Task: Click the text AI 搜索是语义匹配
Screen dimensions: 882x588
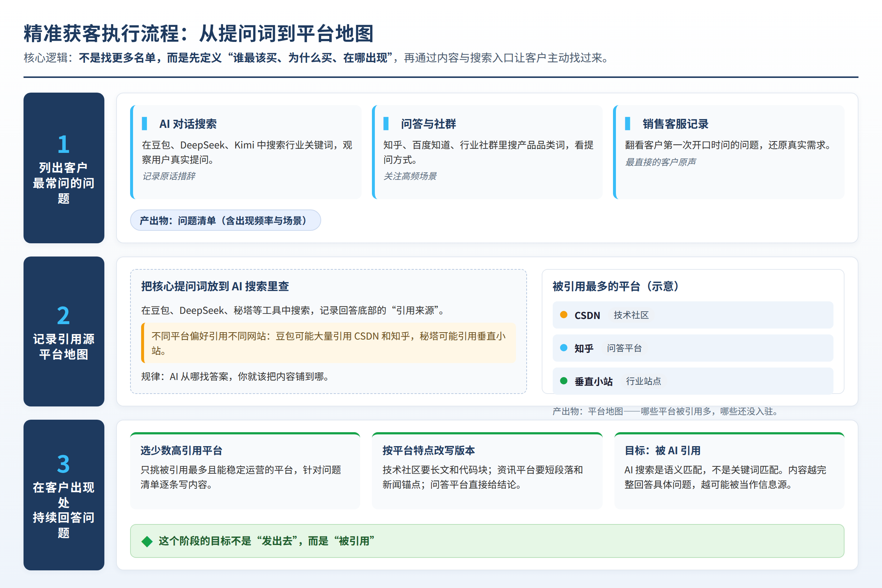Action: (725, 477)
